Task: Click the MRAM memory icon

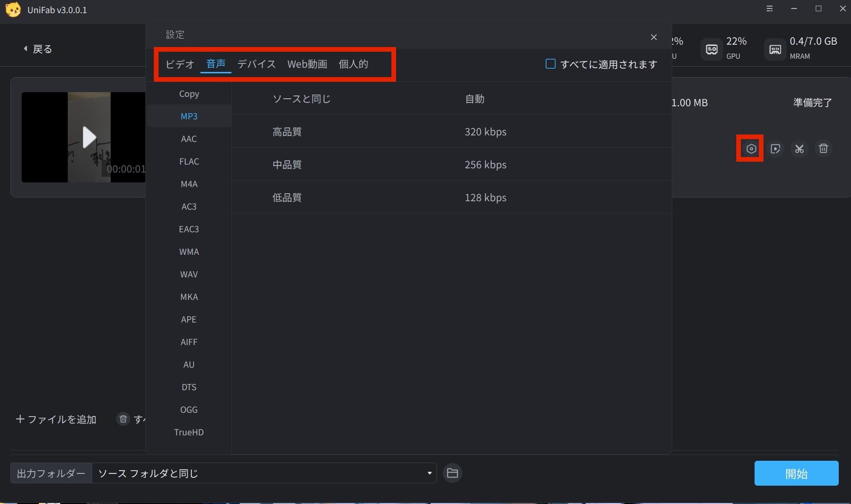Action: tap(775, 49)
